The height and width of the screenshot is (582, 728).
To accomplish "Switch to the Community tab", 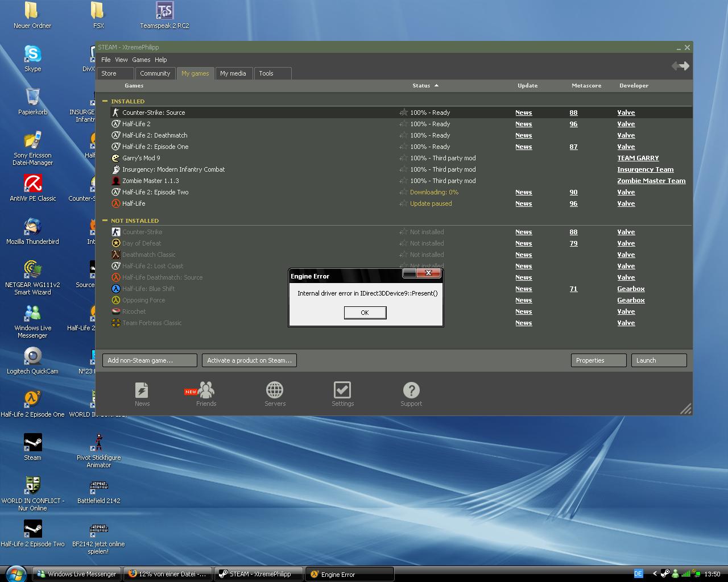I will coord(155,73).
